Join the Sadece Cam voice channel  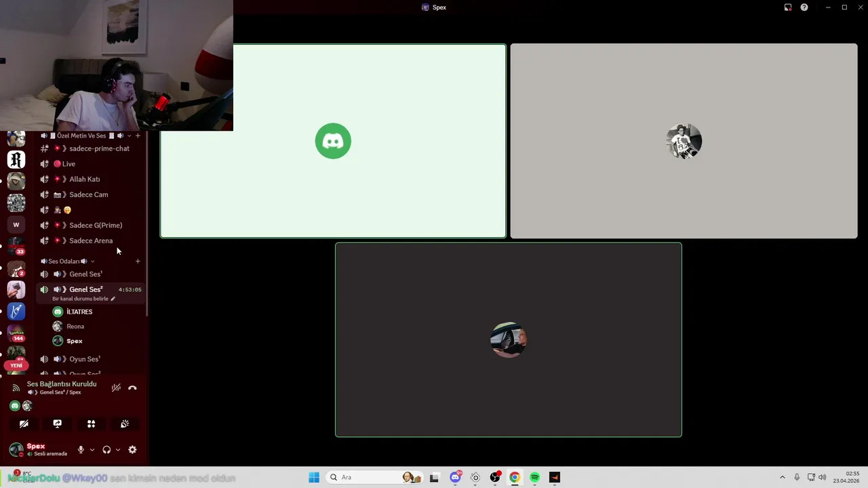point(91,195)
